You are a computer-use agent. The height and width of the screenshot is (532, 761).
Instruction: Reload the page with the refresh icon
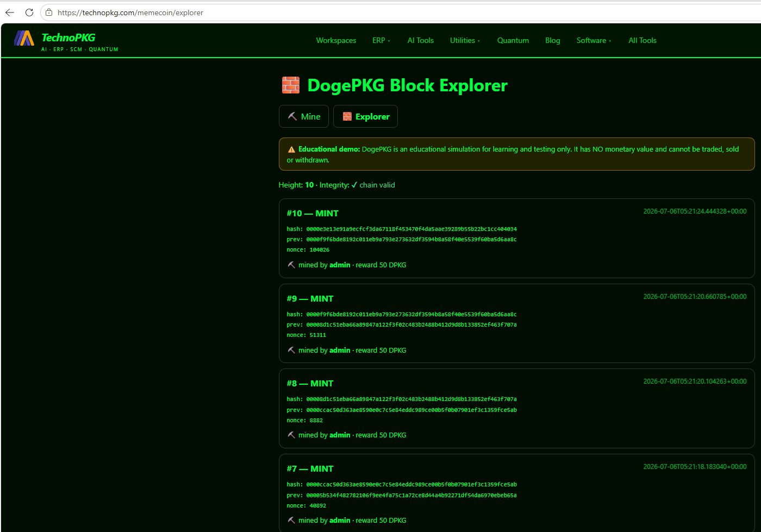click(x=29, y=12)
